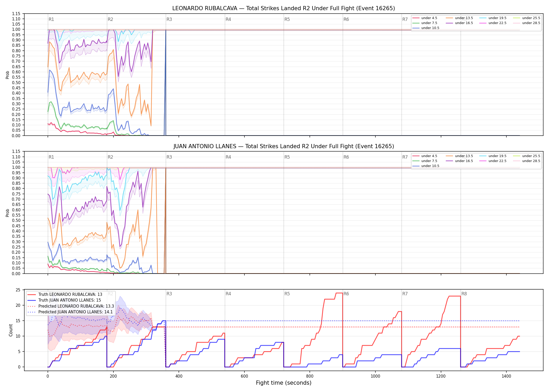
Task: Click the R6 round label in Rubalcava chart
Action: click(346, 19)
